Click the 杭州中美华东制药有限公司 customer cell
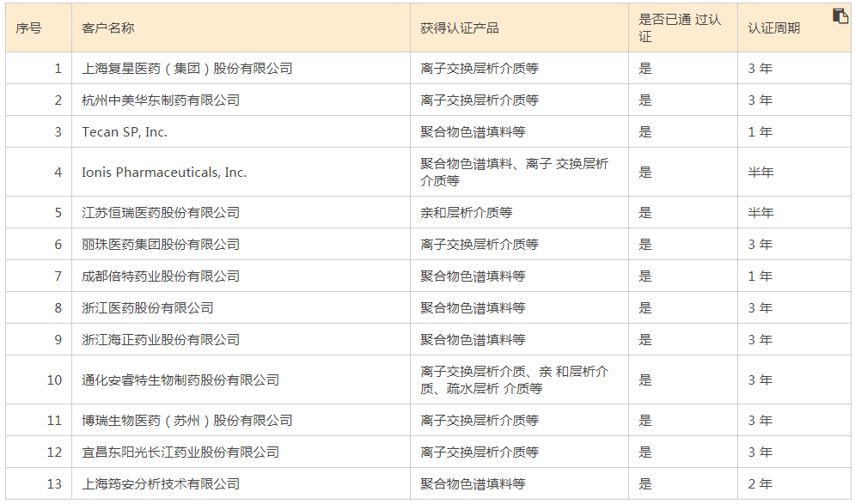Image resolution: width=855 pixels, height=504 pixels. pyautogui.click(x=161, y=100)
